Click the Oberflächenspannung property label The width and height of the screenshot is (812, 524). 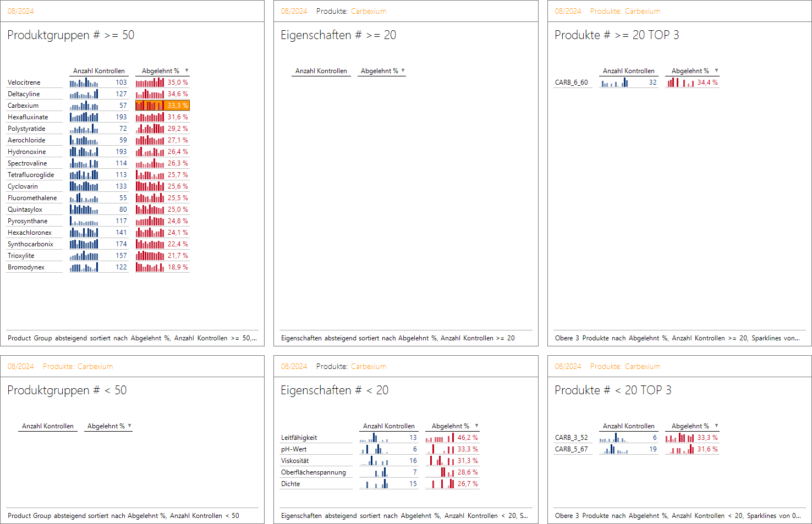point(314,472)
